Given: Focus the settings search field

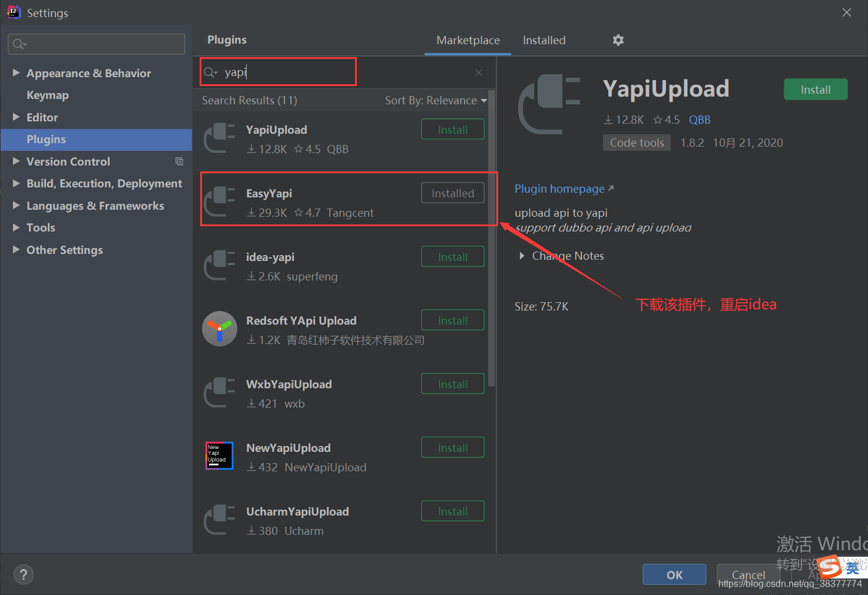Looking at the screenshot, I should pyautogui.click(x=97, y=44).
